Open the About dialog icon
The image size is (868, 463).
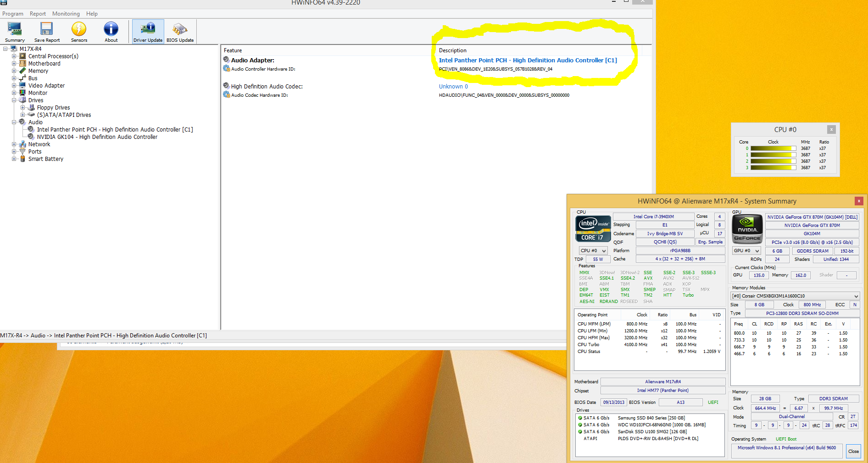coord(111,32)
